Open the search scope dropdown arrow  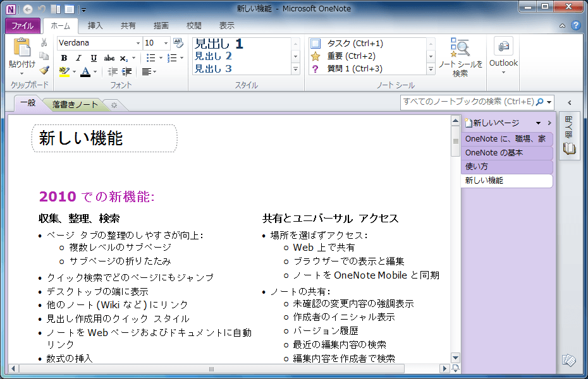pos(549,102)
